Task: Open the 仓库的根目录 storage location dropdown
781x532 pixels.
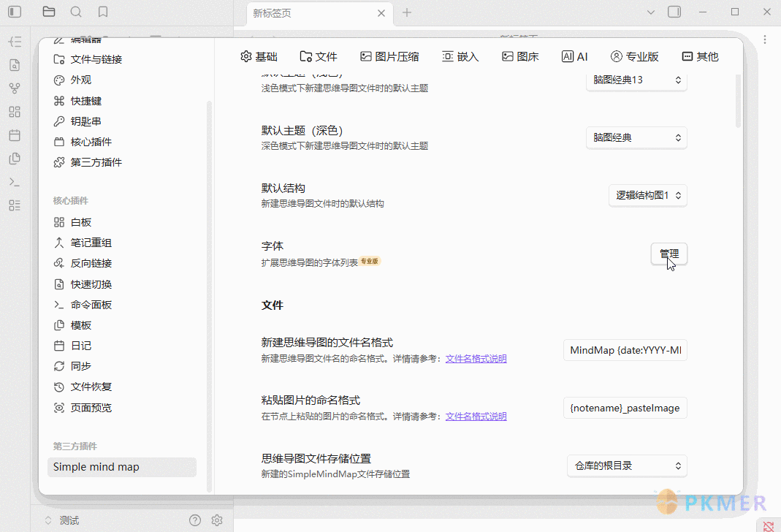Action: click(627, 465)
